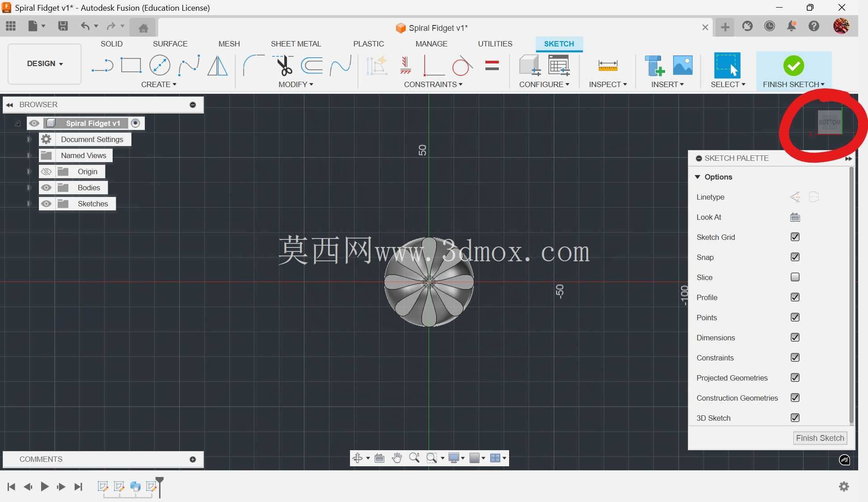Viewport: 868px width, 502px height.
Task: Click the Insert Canvas image icon
Action: [x=683, y=65]
